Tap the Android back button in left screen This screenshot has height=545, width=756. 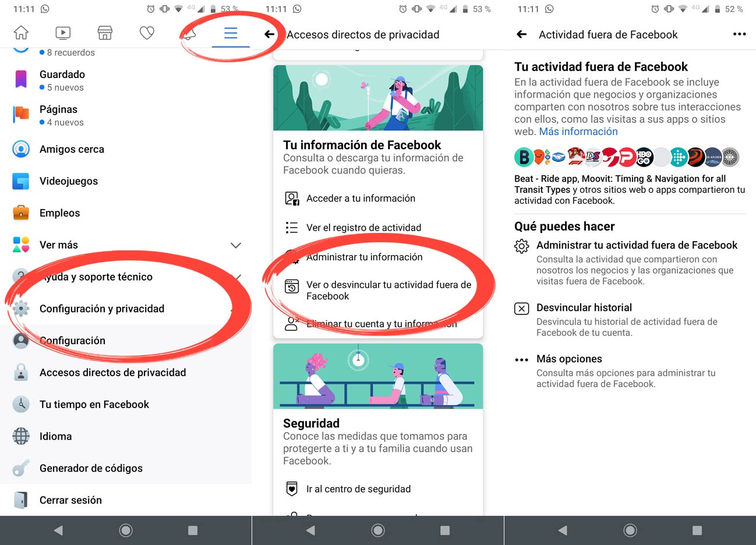pyautogui.click(x=58, y=530)
